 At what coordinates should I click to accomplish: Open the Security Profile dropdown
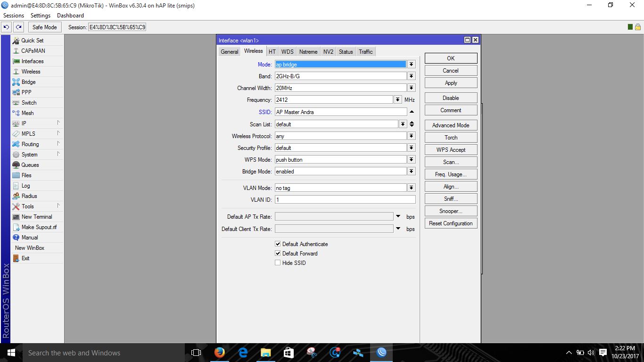[411, 148]
